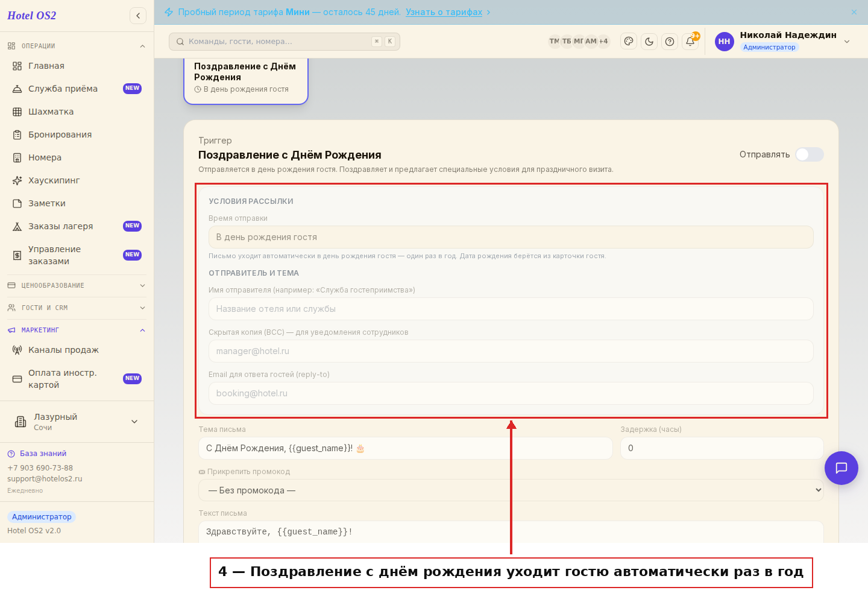868x602 pixels.
Task: Click the Служба приёма bell icon
Action: tap(17, 89)
